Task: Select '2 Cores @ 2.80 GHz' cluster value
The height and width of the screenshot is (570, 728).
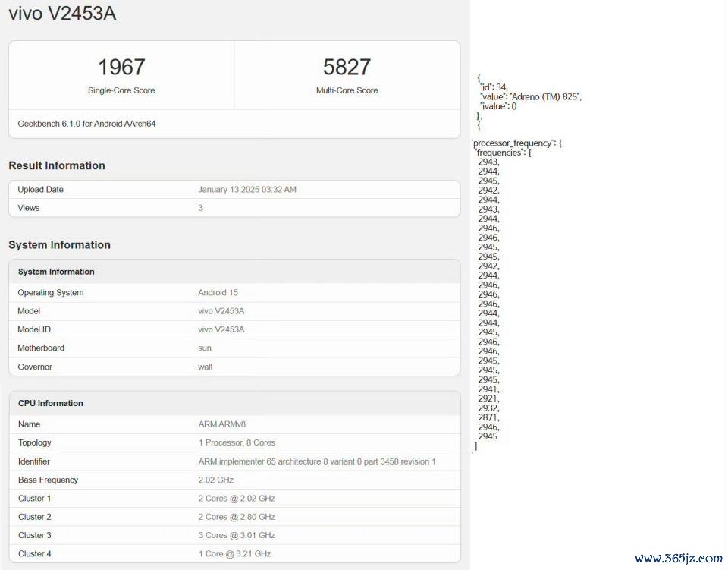Action: [x=237, y=517]
